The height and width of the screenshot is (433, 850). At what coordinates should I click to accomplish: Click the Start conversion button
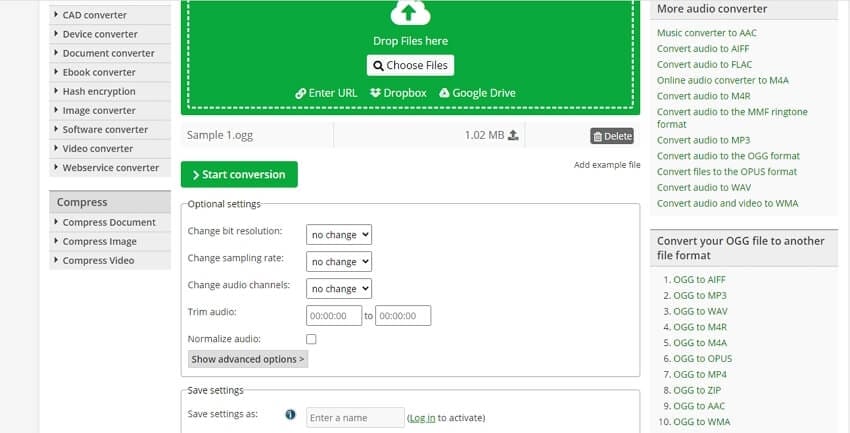click(239, 175)
